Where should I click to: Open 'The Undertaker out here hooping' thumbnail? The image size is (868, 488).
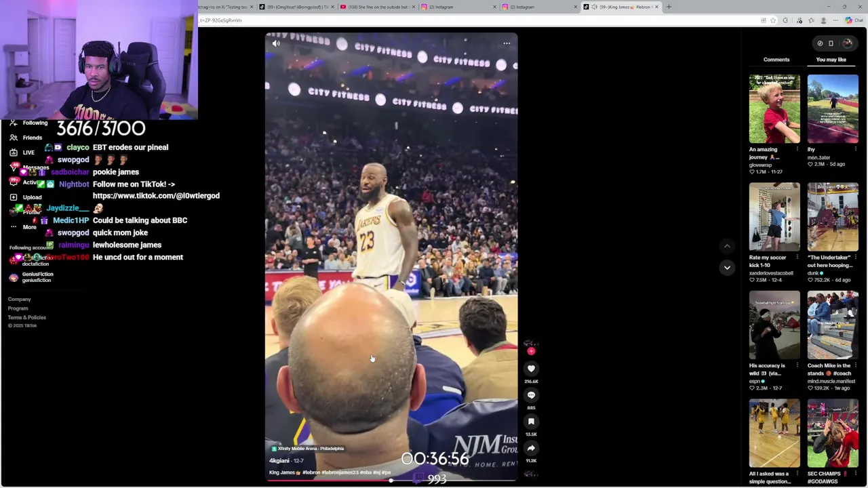tap(833, 217)
